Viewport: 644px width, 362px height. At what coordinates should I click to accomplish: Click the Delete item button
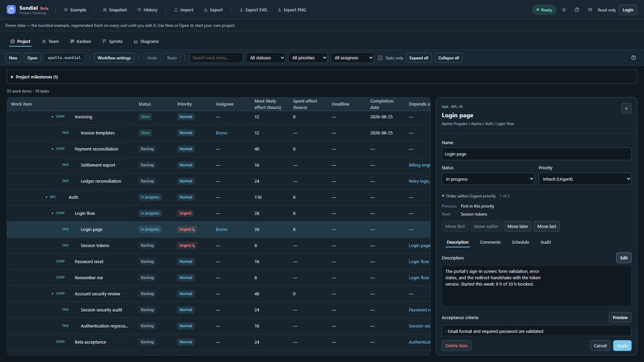456,346
